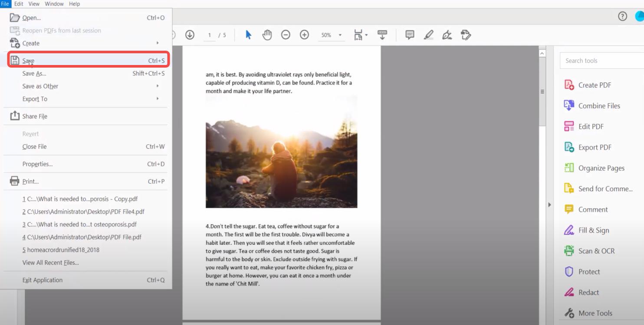Go to next page with down arrow

[x=190, y=35]
